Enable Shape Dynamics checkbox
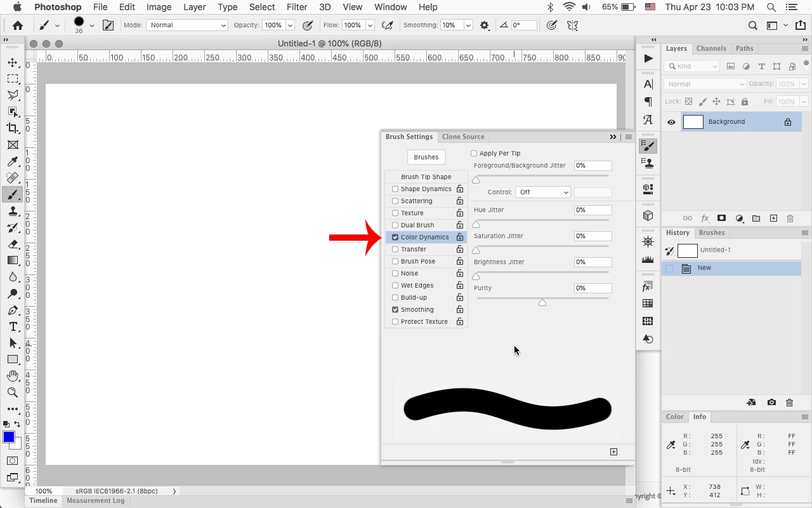This screenshot has height=508, width=812. click(395, 189)
